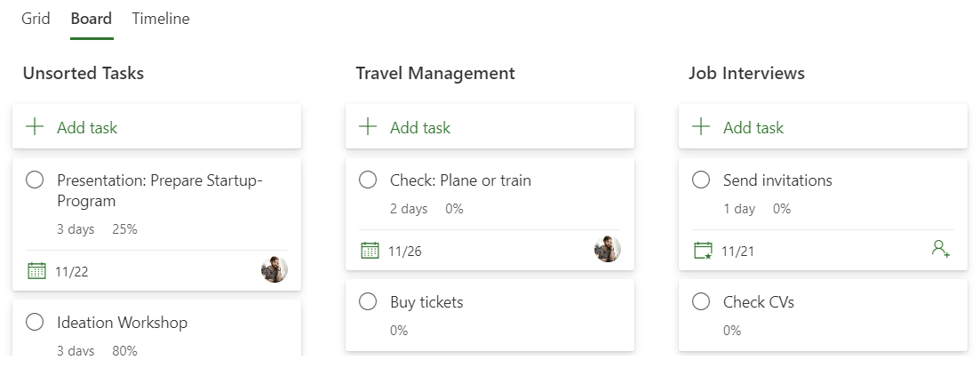Click the starred calendar icon next to 11/21

pyautogui.click(x=703, y=251)
